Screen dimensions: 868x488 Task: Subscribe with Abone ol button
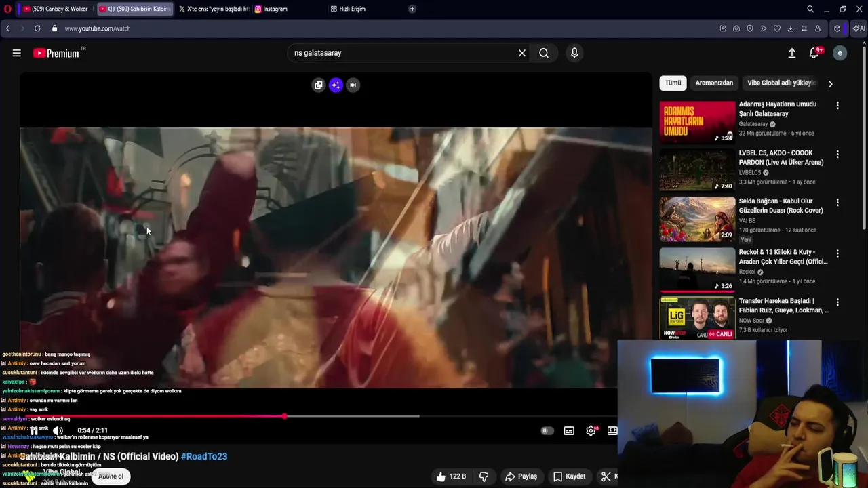[111, 476]
